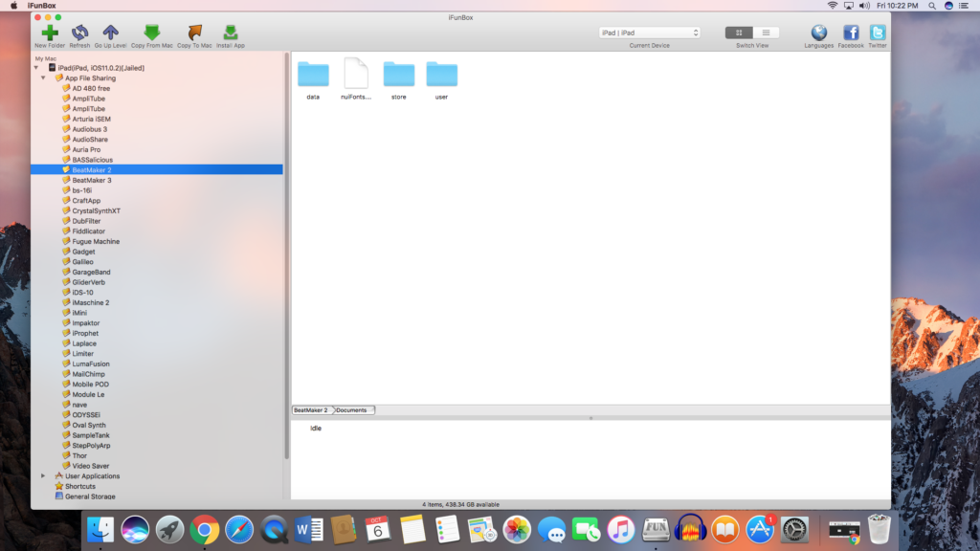Click the iFunBox Dock icon
Screen dimensions: 980x551
pyautogui.click(x=656, y=530)
